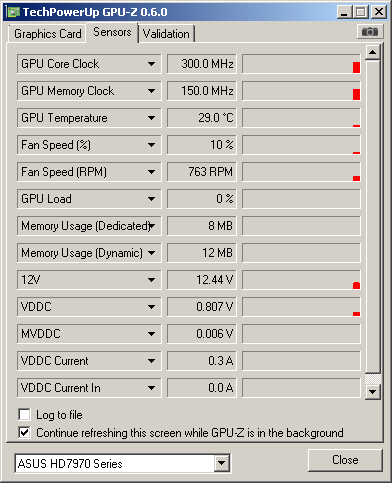Click the camera screenshot icon
Viewport: 392px width, 483px height.
[x=370, y=32]
